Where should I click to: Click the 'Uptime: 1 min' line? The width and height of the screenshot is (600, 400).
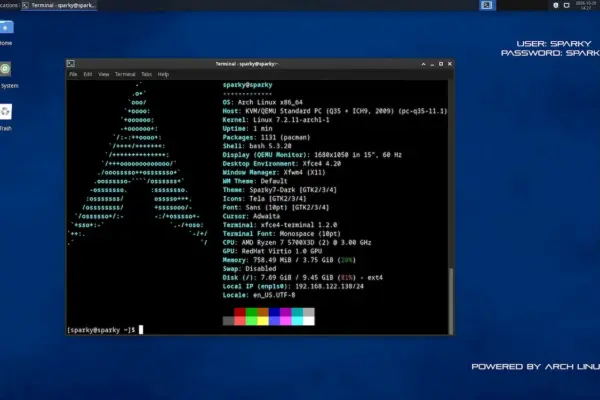[248, 129]
